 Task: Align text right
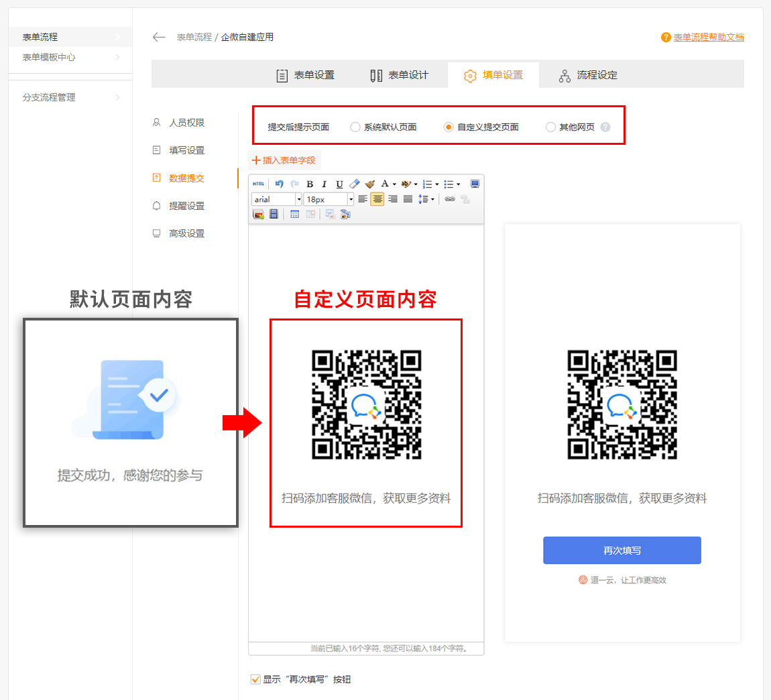pos(392,199)
